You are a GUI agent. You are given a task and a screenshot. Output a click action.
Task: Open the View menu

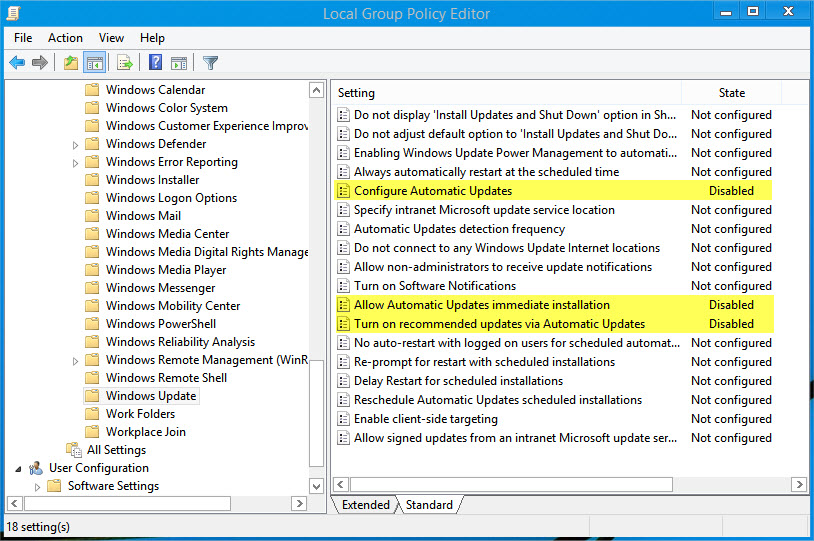(111, 38)
